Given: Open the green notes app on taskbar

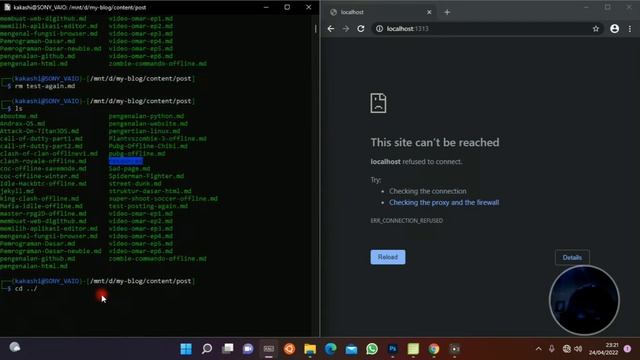Looking at the screenshot, I should tap(413, 349).
